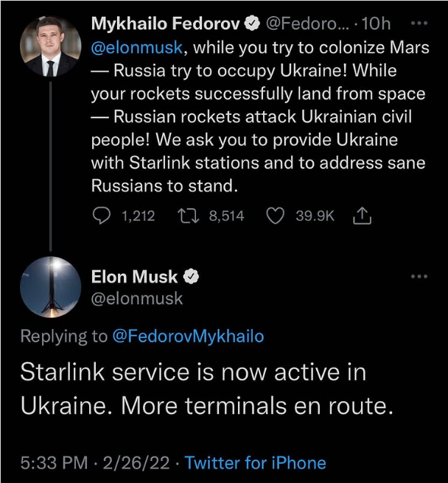Image resolution: width=448 pixels, height=483 pixels.
Task: Click Elon Musk's verified badge
Action: pos(191,278)
